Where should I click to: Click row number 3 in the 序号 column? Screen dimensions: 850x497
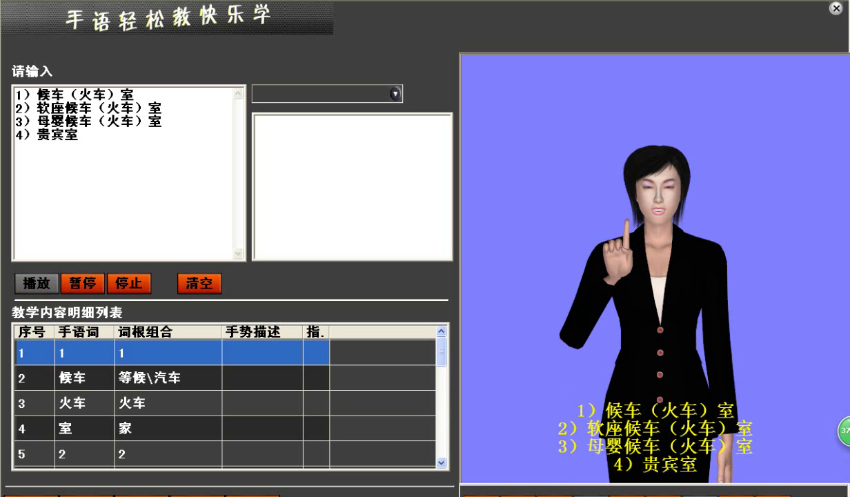point(34,403)
